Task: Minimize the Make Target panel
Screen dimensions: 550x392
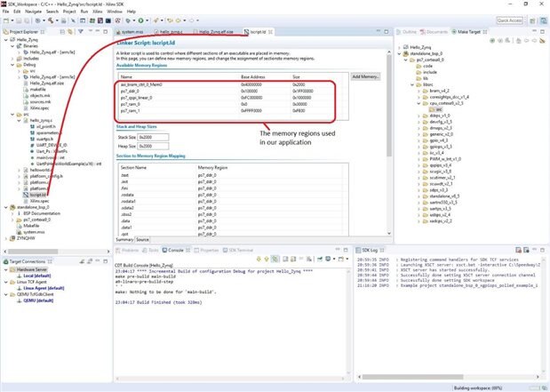Action: [x=534, y=31]
